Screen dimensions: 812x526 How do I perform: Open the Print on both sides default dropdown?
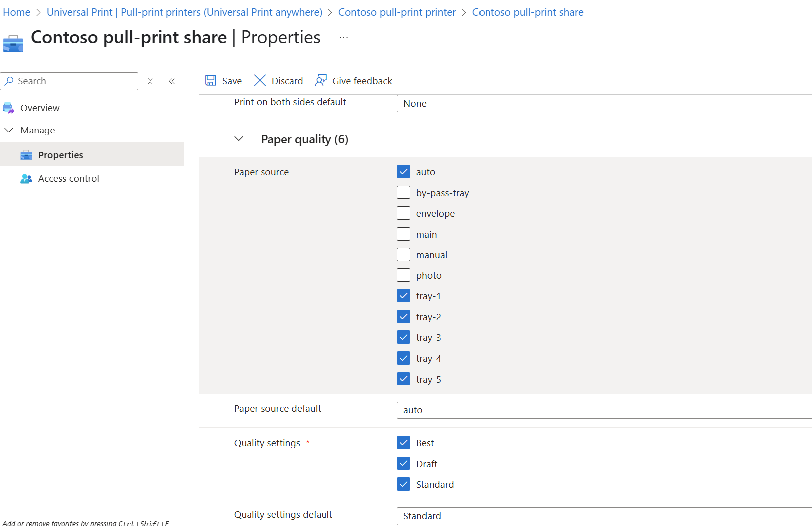tap(604, 103)
